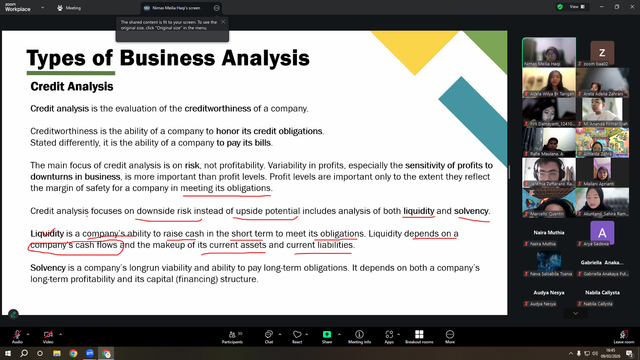
Task: Click Leave room button
Action: [x=624, y=337]
